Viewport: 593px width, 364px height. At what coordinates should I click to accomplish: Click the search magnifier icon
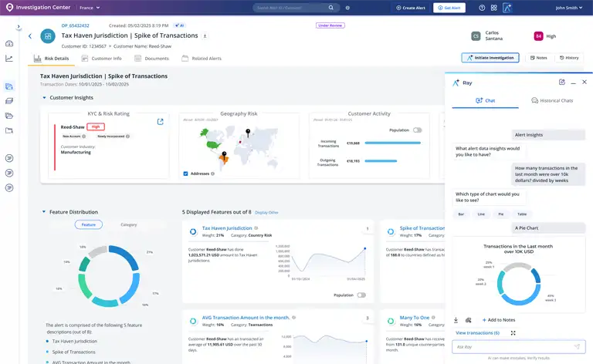[x=331, y=8]
